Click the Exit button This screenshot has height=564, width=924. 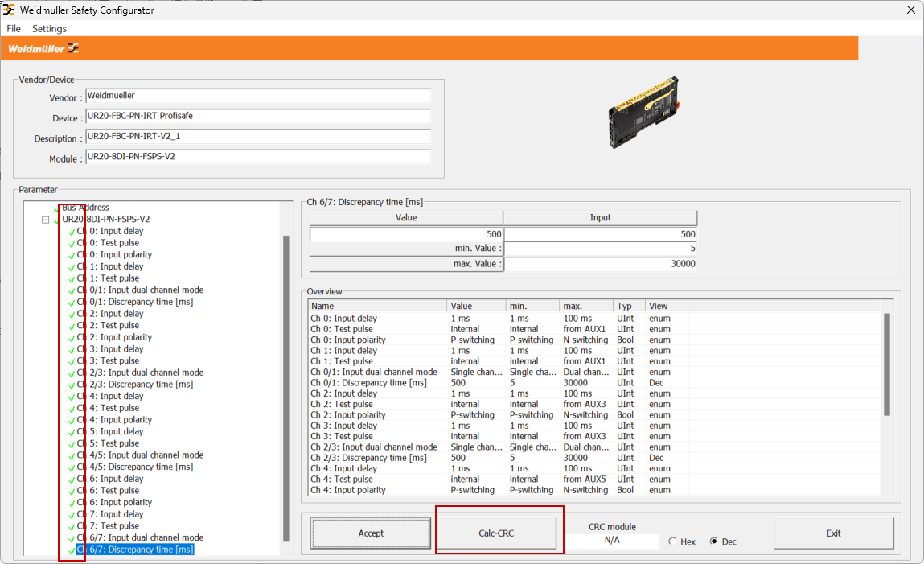[x=833, y=533]
